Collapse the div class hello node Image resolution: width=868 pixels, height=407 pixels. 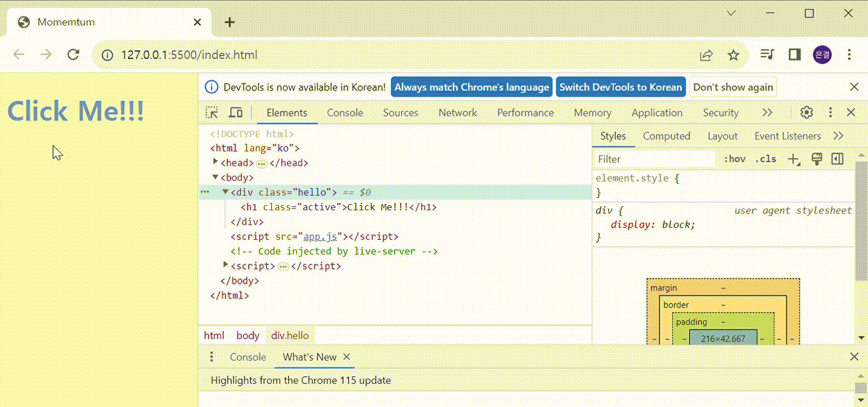[225, 192]
